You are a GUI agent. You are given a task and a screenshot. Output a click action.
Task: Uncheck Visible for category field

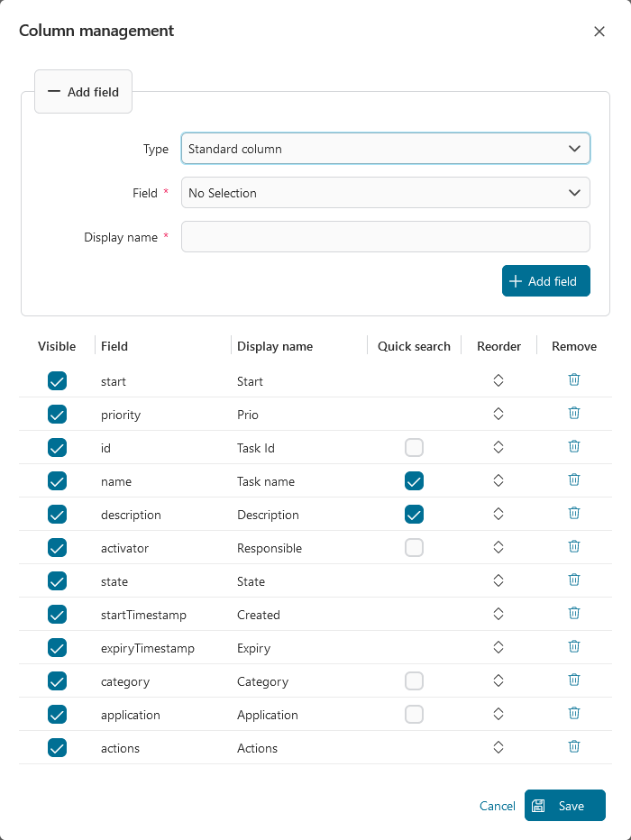click(x=58, y=680)
